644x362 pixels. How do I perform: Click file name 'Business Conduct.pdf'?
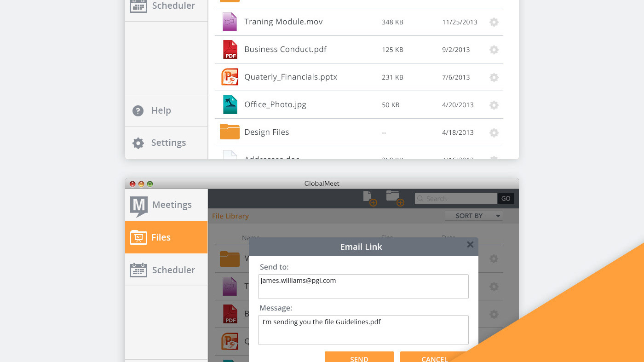tap(285, 49)
